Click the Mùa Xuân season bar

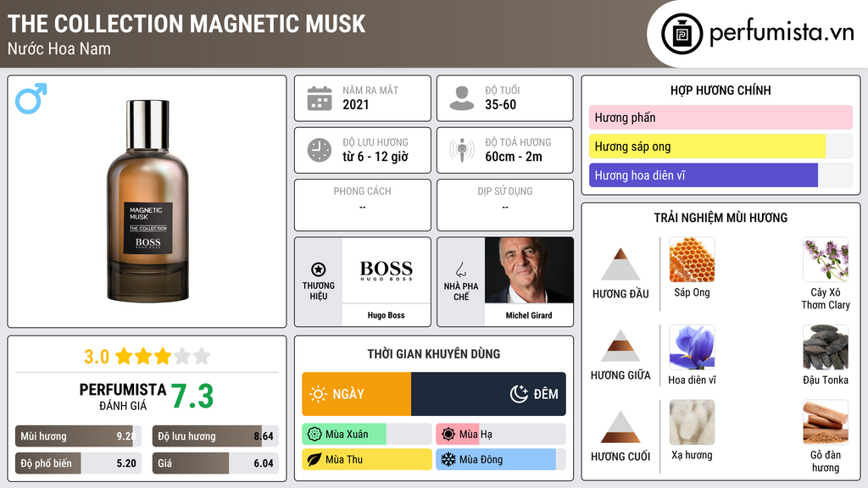[366, 435]
